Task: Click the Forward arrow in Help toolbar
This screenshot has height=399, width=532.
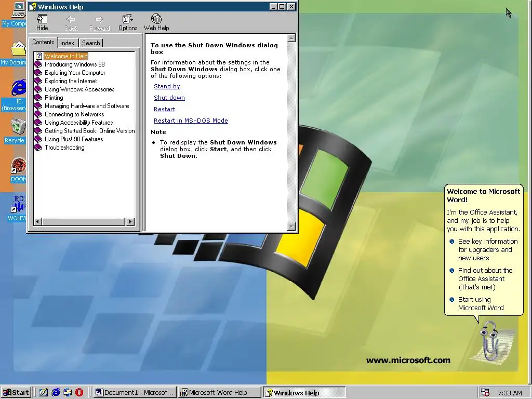Action: 99,23
